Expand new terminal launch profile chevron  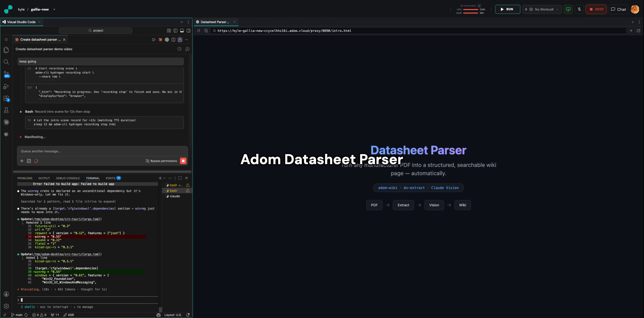(165, 178)
